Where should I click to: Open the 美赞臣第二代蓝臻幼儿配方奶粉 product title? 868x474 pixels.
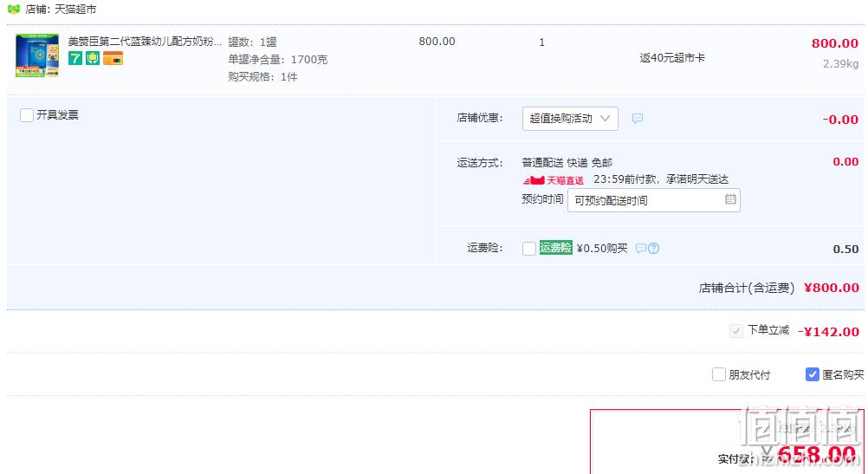click(x=145, y=42)
